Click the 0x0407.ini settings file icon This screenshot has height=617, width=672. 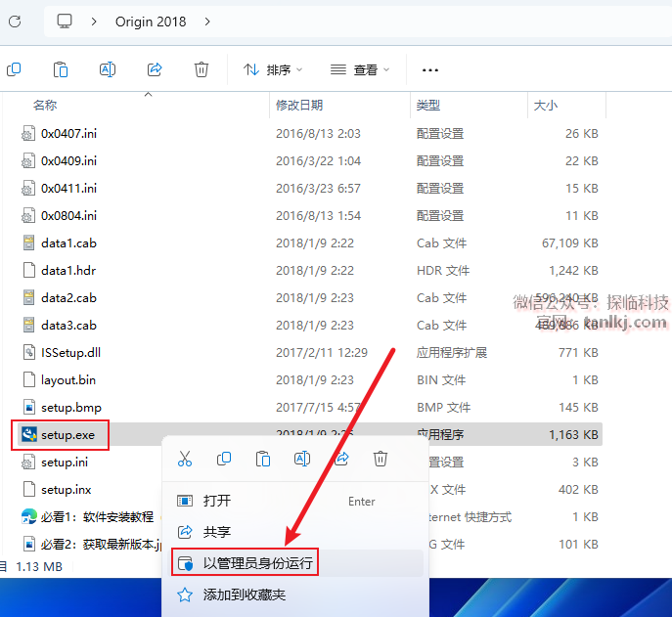28,133
